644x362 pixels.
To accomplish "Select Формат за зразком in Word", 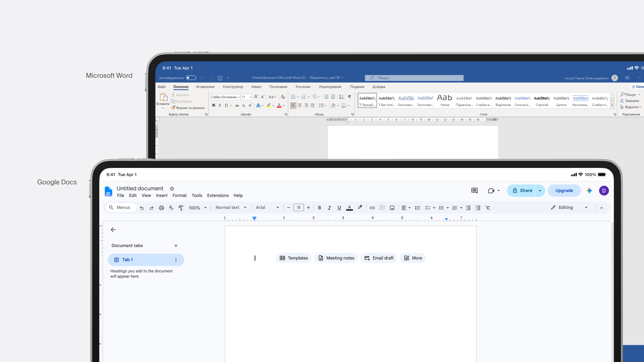I will pos(188,108).
